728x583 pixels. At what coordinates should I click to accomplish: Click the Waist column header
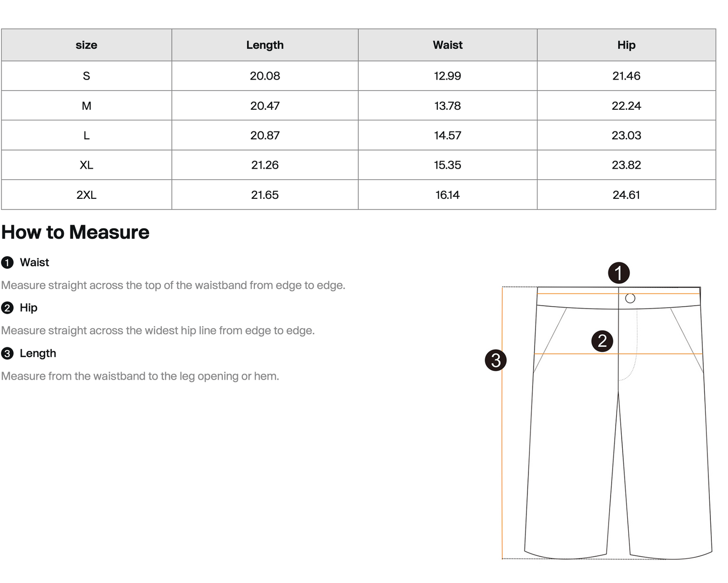click(448, 45)
